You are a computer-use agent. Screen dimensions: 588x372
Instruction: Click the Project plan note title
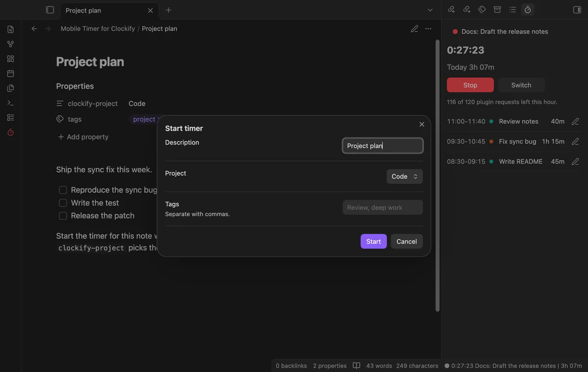[90, 62]
